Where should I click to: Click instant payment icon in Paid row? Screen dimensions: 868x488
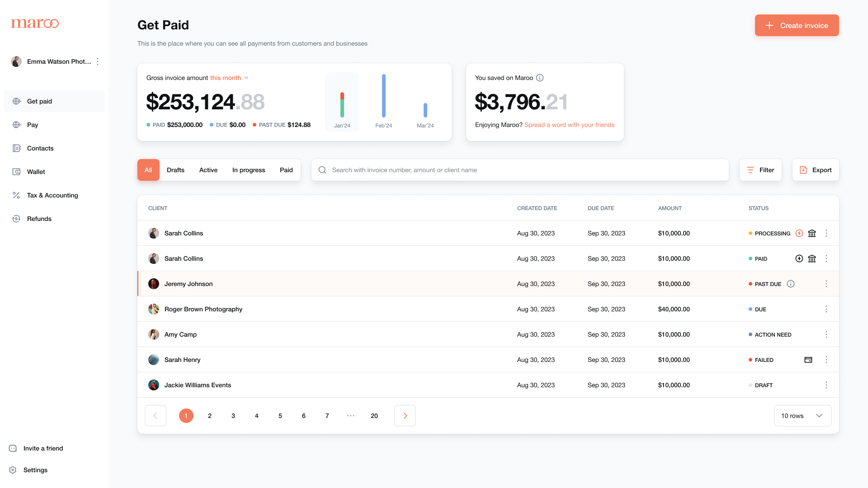coord(799,258)
